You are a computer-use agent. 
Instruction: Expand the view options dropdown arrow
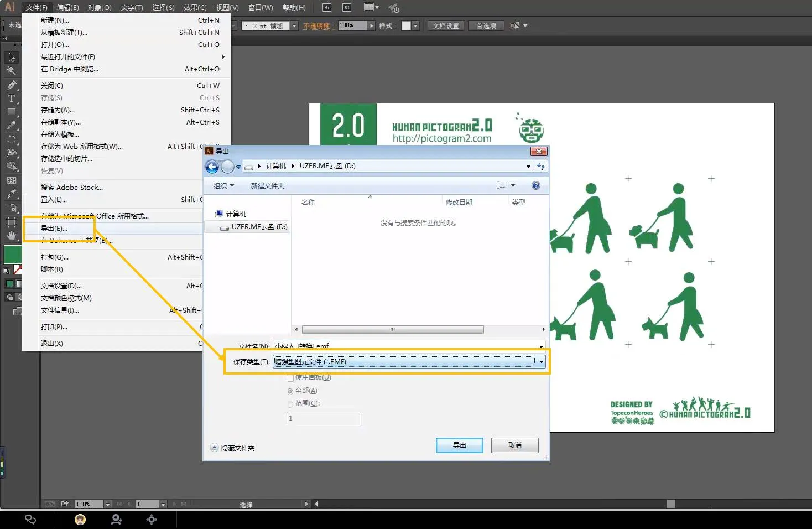point(513,185)
